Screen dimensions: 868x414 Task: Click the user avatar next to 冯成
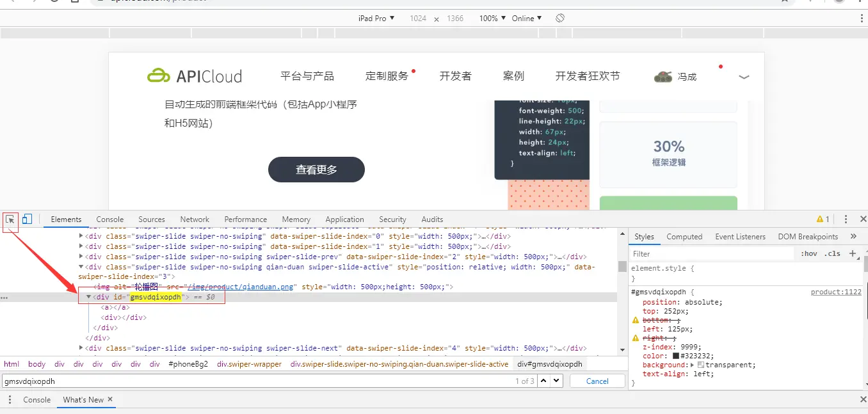click(x=663, y=76)
